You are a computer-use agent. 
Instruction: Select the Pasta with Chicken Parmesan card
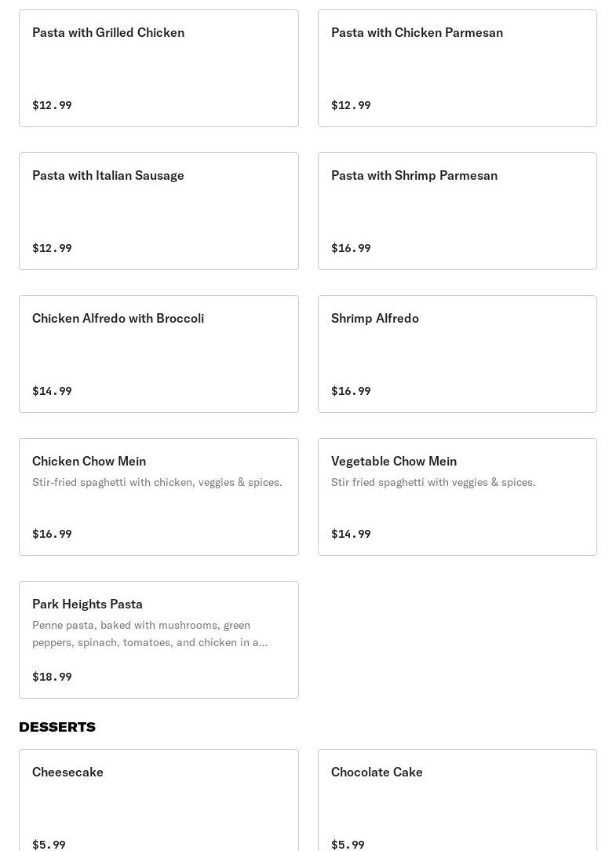[x=457, y=68]
